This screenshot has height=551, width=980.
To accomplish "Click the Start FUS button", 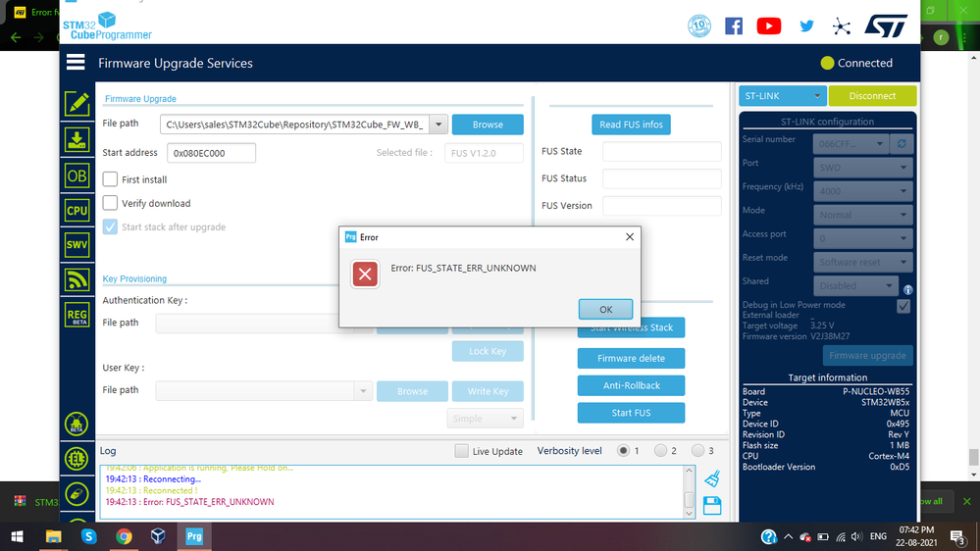I will pos(631,413).
